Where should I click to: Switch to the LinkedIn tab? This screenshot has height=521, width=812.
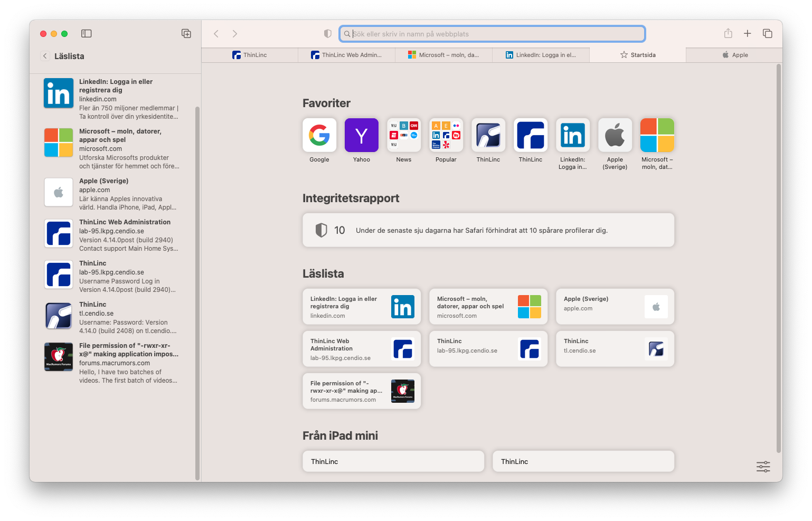click(x=541, y=55)
